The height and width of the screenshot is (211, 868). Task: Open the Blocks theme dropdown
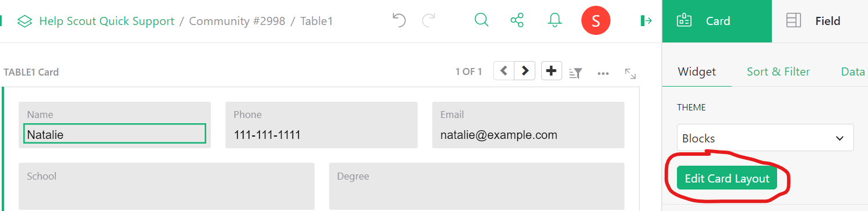point(765,138)
